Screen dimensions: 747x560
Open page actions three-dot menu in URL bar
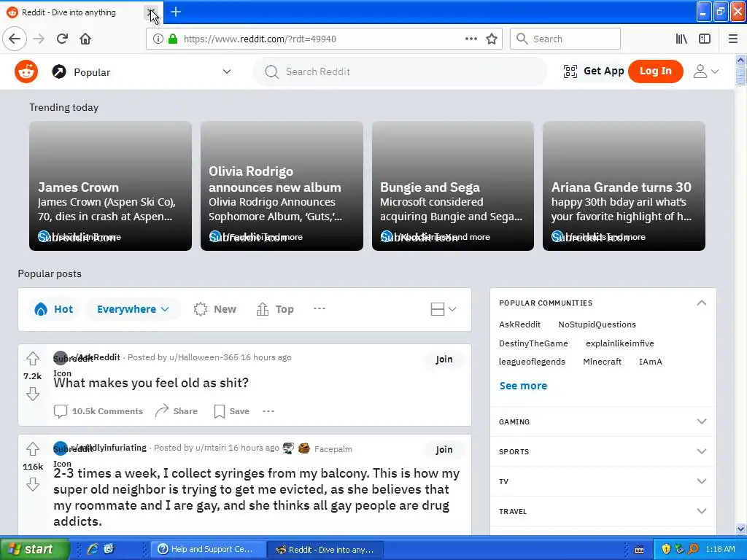(x=471, y=39)
